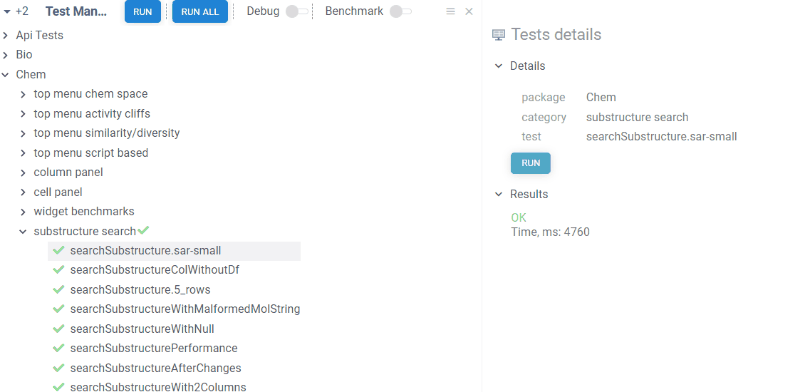This screenshot has width=800, height=392.
Task: Click the green OK result text
Action: click(518, 217)
